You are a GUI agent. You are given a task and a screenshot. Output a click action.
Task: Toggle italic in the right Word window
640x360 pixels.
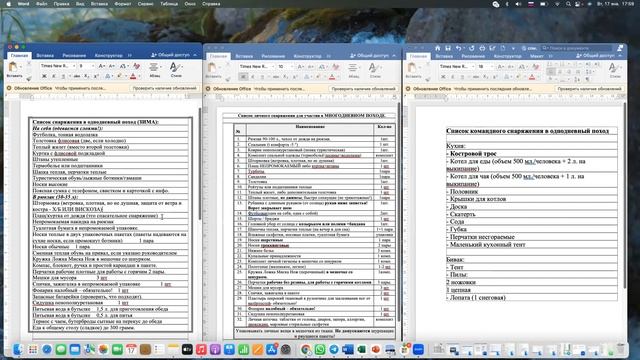pos(453,76)
